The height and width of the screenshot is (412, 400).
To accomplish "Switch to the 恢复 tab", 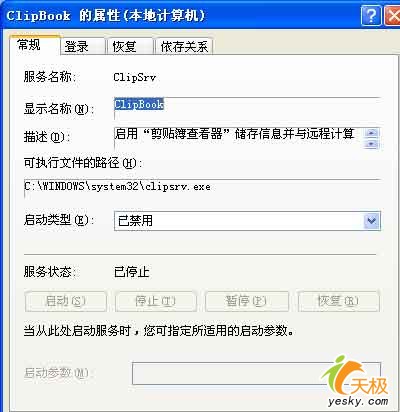I will pos(129,46).
